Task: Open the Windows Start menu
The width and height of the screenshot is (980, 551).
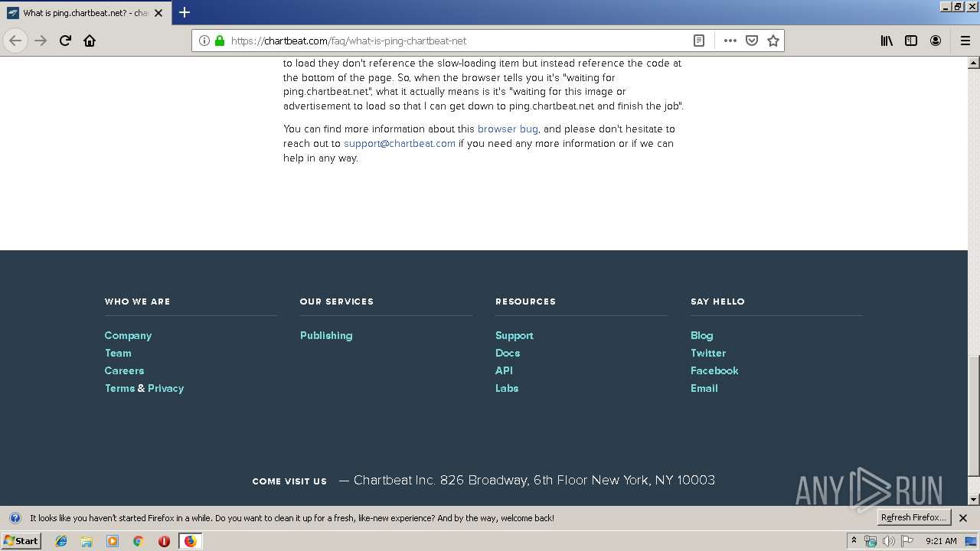Action: (21, 540)
